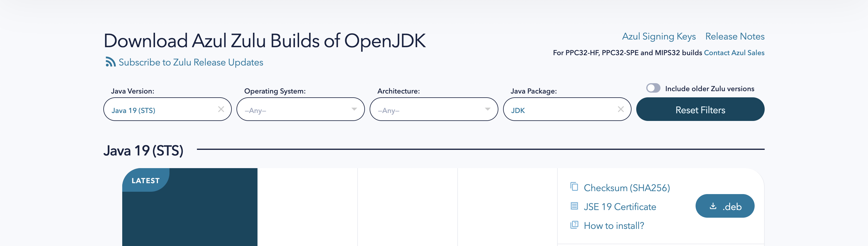Viewport: 868px width, 246px height.
Task: Open Release Notes link
Action: click(x=735, y=36)
